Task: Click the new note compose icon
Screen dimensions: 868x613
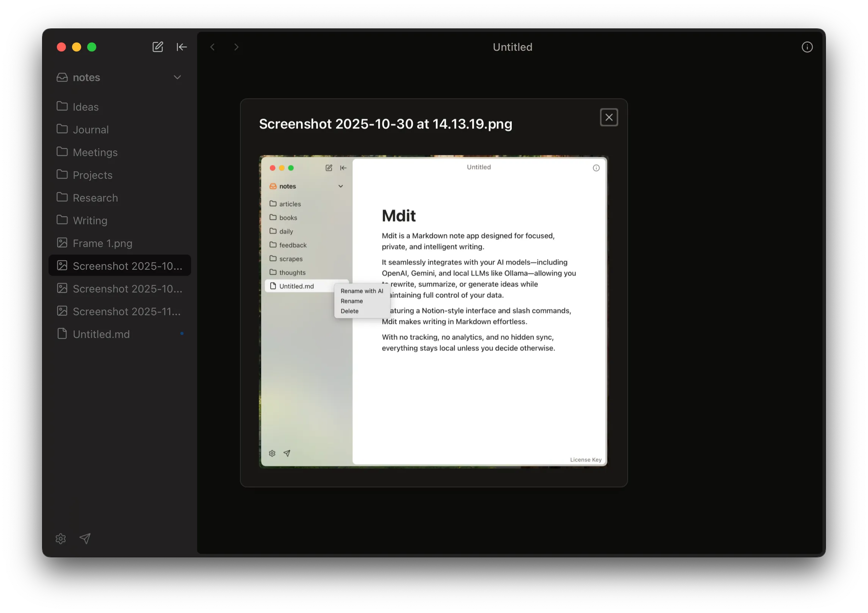Action: pos(158,47)
